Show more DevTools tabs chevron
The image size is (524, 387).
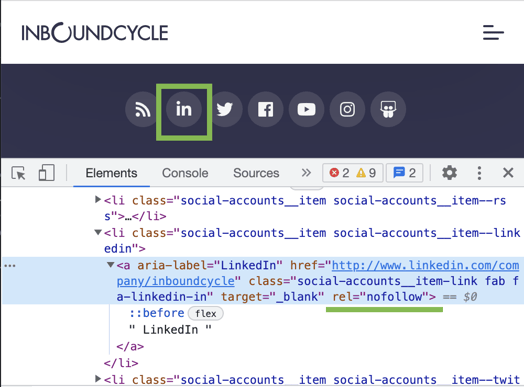click(306, 173)
